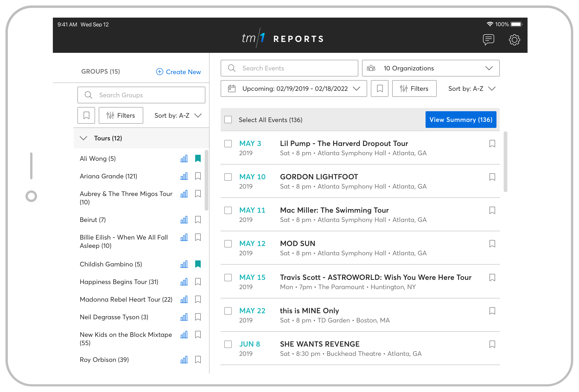Click Create New group link
The height and width of the screenshot is (392, 579).
178,72
